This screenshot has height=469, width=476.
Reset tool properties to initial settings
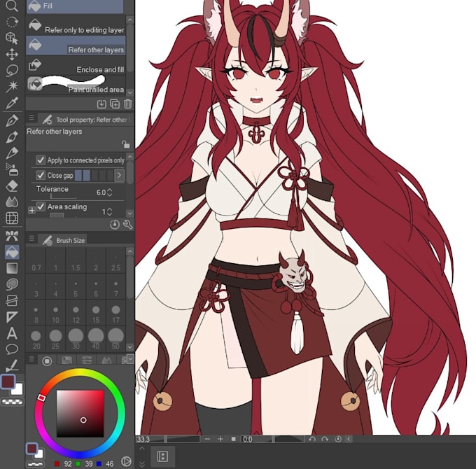tap(114, 225)
